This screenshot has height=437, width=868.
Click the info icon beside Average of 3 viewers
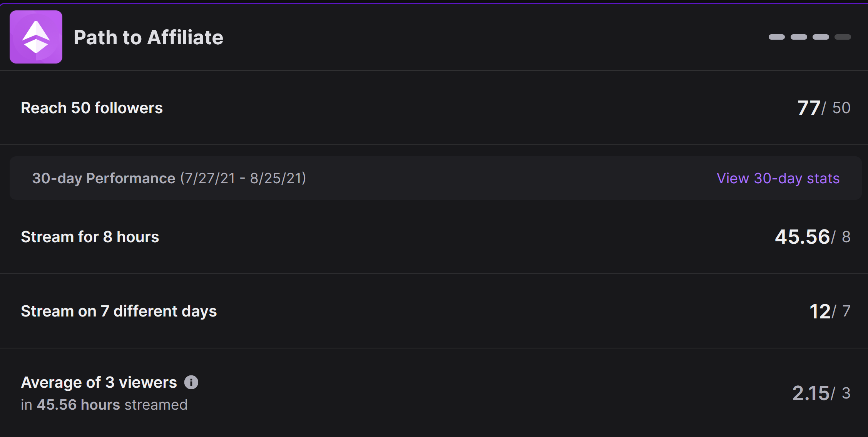coord(191,382)
